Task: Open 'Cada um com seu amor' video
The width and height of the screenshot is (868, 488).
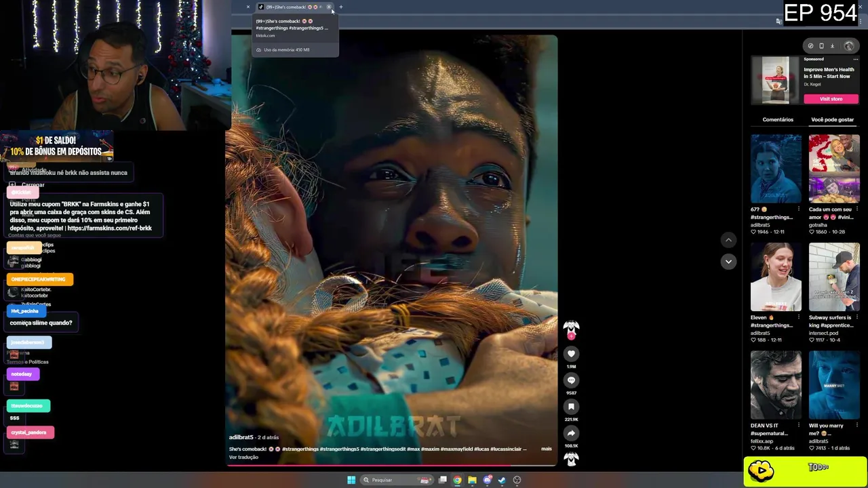Action: point(834,168)
